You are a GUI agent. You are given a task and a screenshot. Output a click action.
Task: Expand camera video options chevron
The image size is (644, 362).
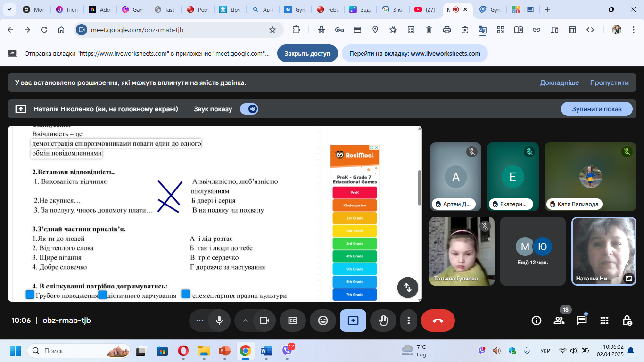[245, 321]
